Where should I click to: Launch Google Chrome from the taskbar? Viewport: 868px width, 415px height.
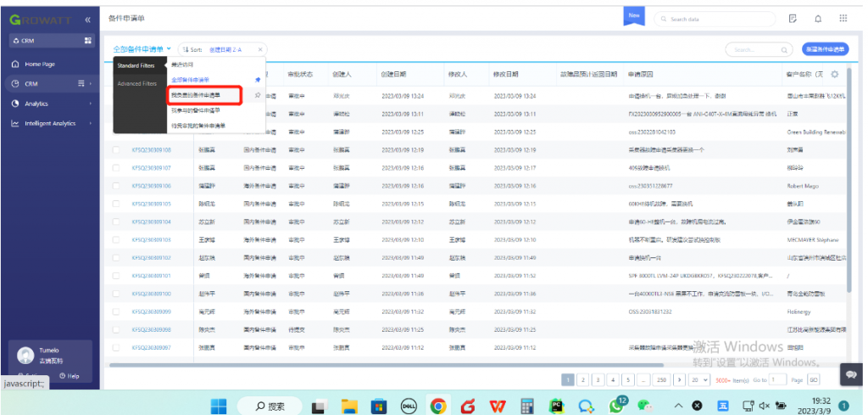click(x=438, y=407)
